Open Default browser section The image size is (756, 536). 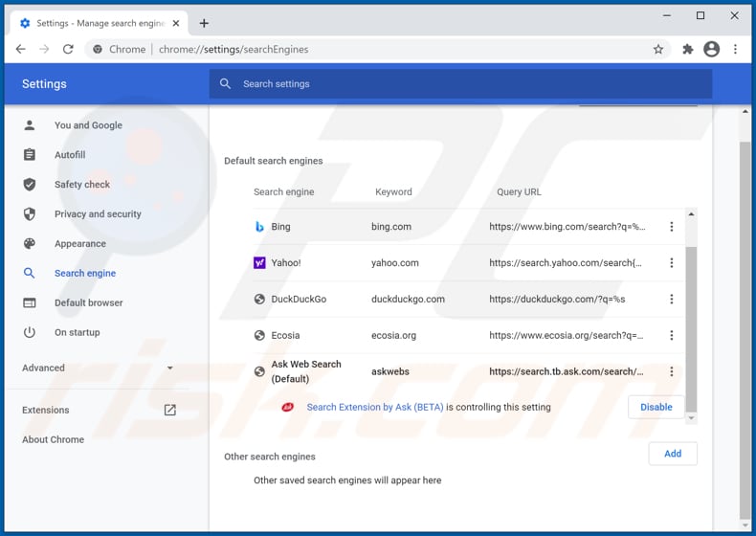[x=89, y=303]
